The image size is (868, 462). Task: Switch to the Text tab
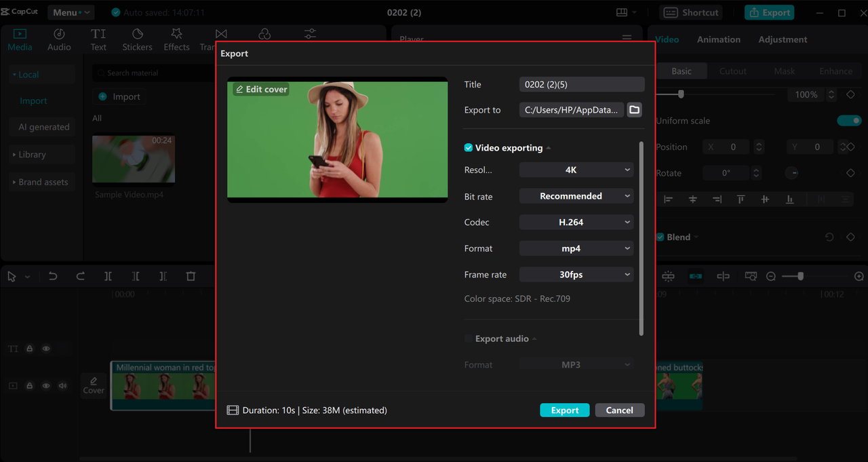[98, 40]
